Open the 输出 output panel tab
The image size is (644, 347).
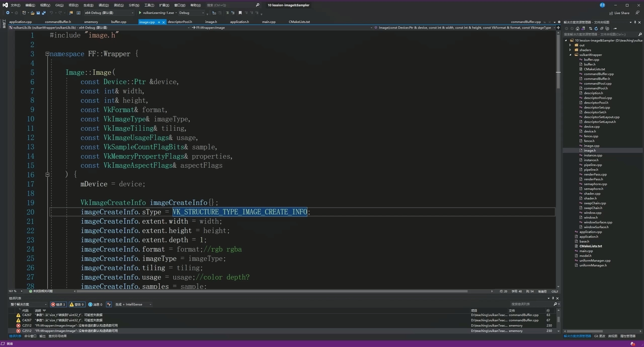pyautogui.click(x=42, y=336)
